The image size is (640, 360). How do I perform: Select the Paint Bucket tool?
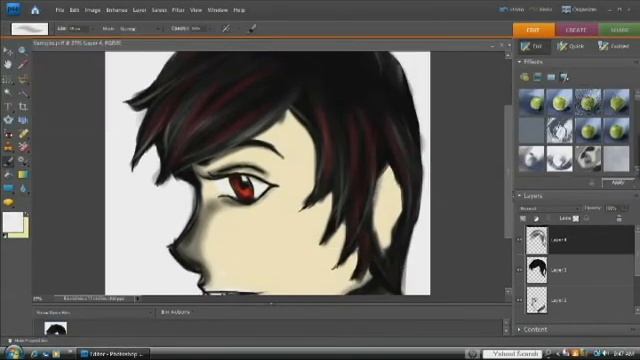[x=8, y=175]
